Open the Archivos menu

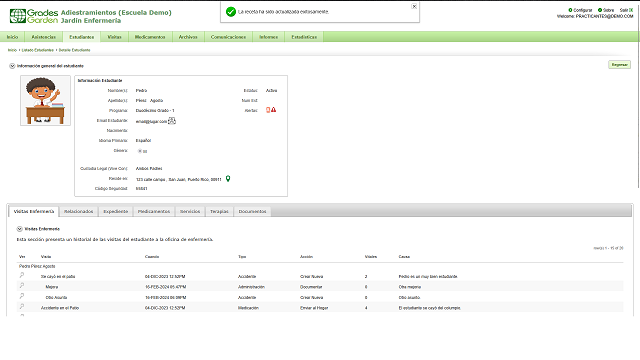point(188,37)
